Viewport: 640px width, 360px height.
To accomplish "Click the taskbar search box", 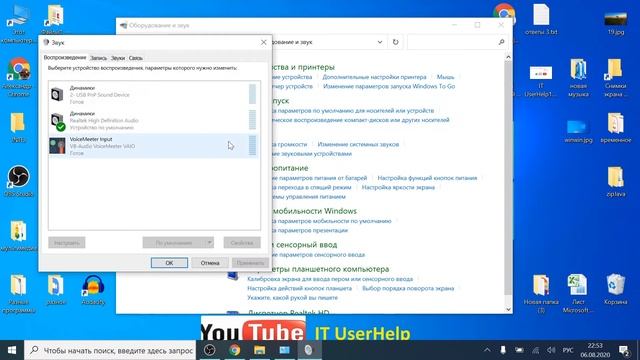I will pyautogui.click(x=110, y=350).
